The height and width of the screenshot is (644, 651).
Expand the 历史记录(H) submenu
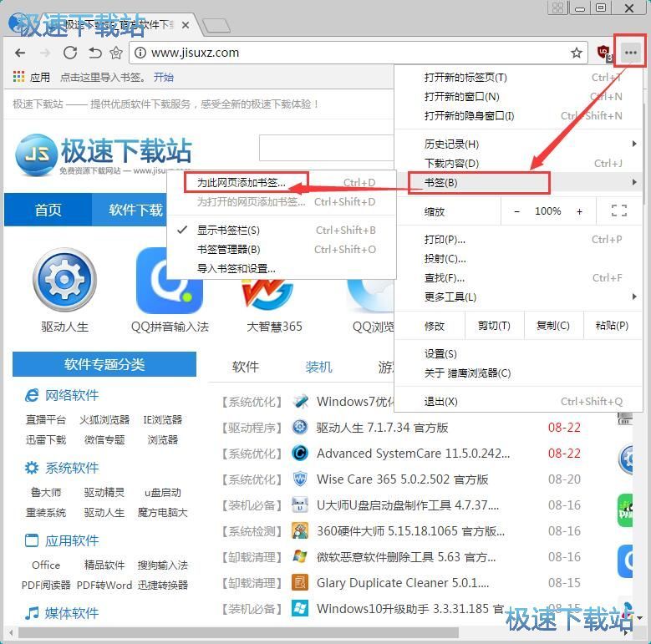tap(518, 144)
